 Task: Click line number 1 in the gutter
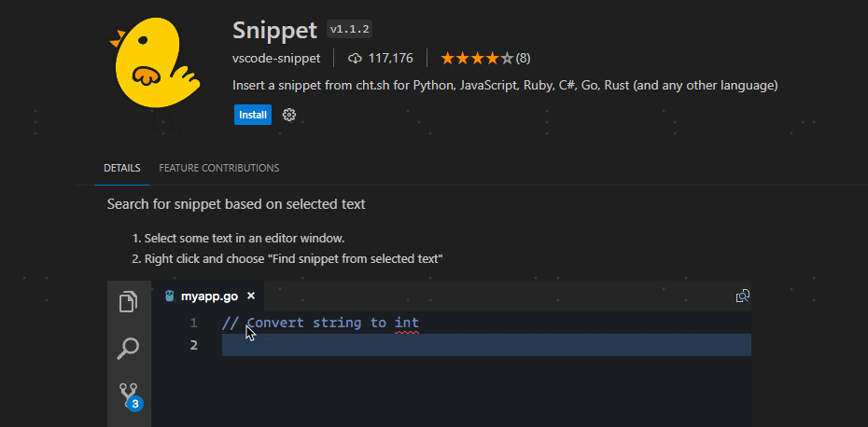(194, 323)
